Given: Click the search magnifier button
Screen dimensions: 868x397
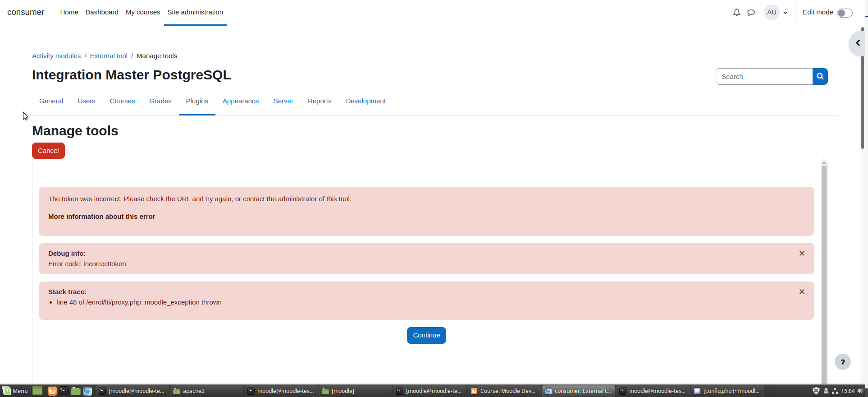Looking at the screenshot, I should [820, 77].
